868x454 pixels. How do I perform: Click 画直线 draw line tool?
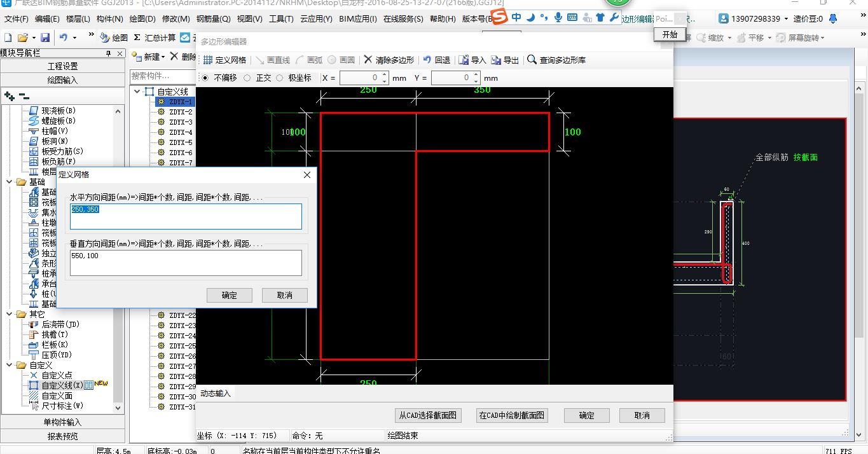273,60
